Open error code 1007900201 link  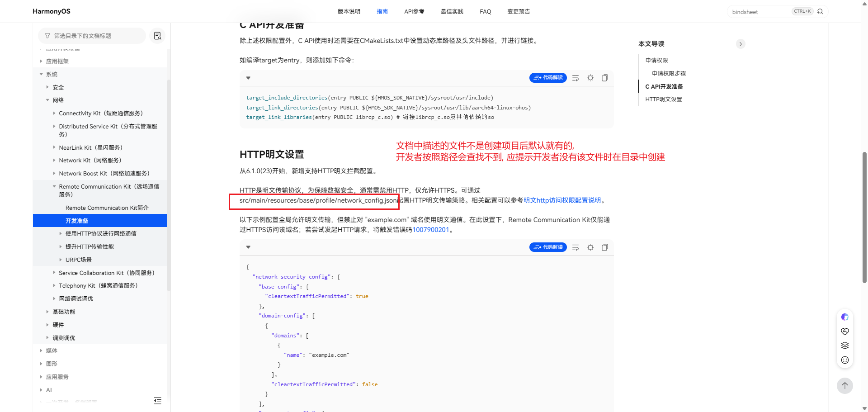(x=430, y=230)
